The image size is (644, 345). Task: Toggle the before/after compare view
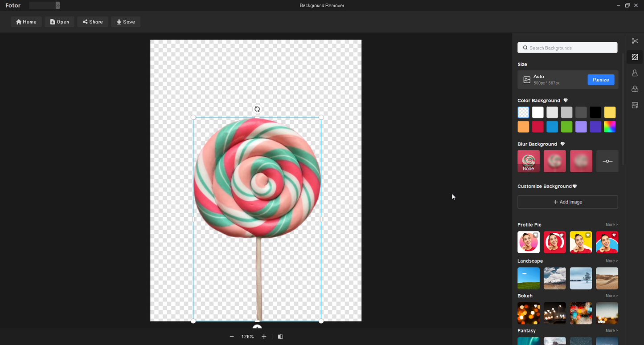280,337
